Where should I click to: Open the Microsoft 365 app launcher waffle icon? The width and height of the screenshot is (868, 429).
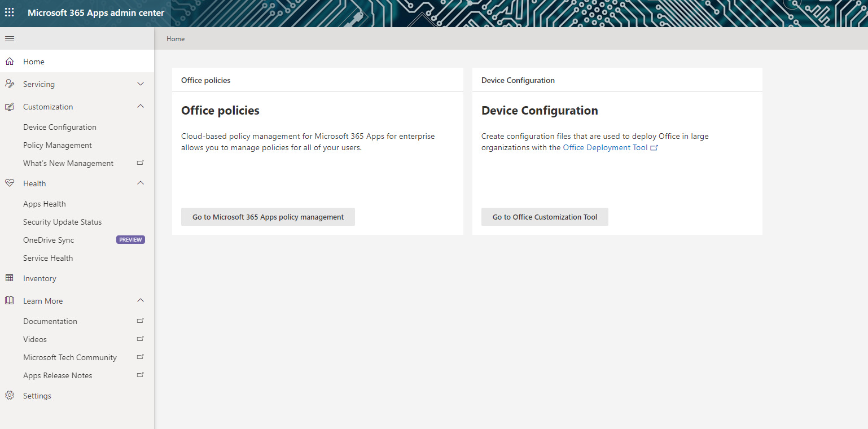(x=9, y=12)
